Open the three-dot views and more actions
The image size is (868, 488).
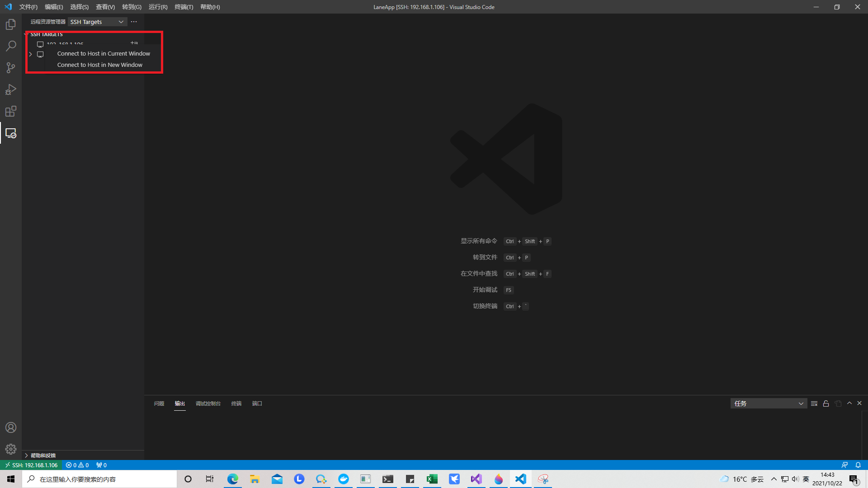134,22
